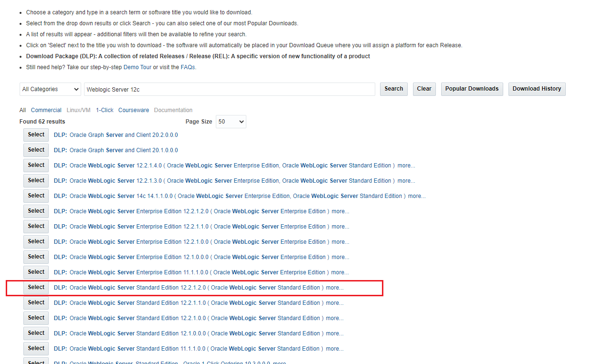The image size is (603, 364).
Task: Open Popular Downloads
Action: tap(472, 89)
